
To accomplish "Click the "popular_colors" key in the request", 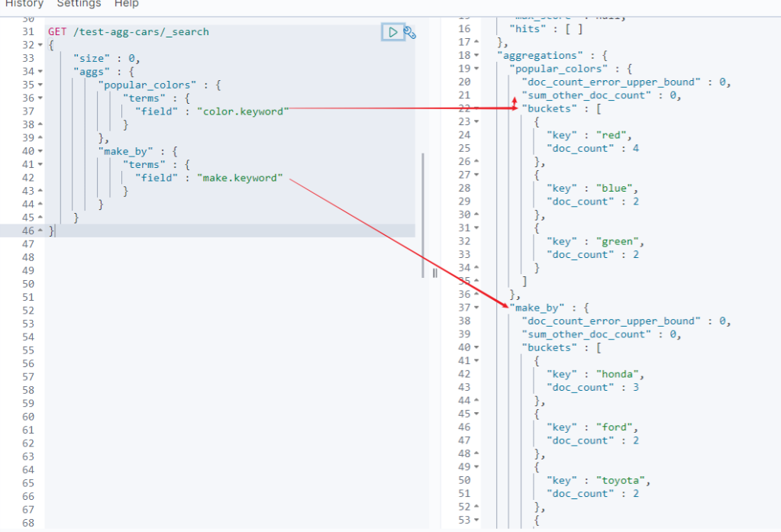I will pos(147,85).
